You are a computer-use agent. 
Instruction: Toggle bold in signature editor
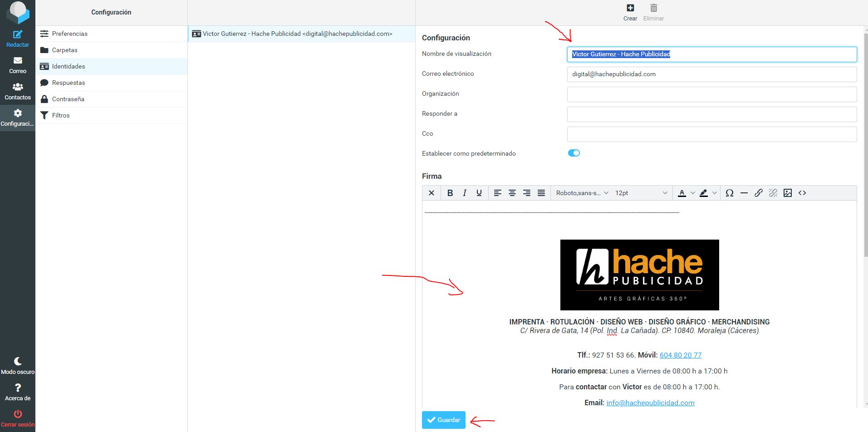(450, 193)
